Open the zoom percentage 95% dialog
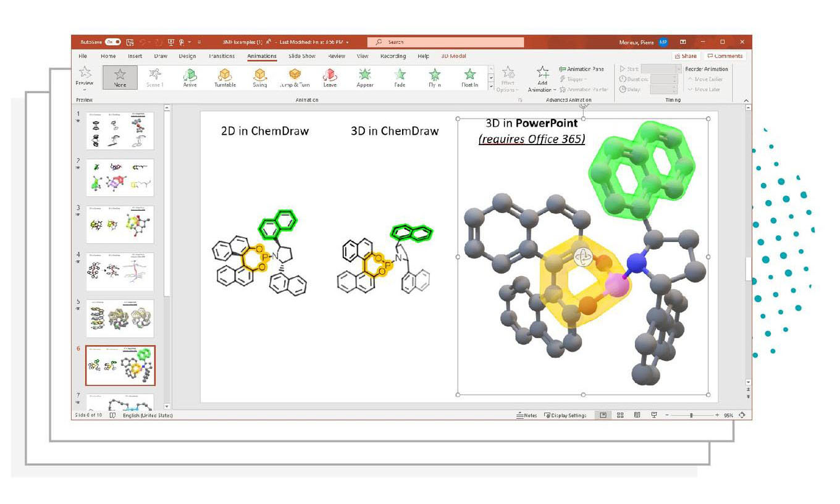840x504 pixels. pyautogui.click(x=729, y=416)
